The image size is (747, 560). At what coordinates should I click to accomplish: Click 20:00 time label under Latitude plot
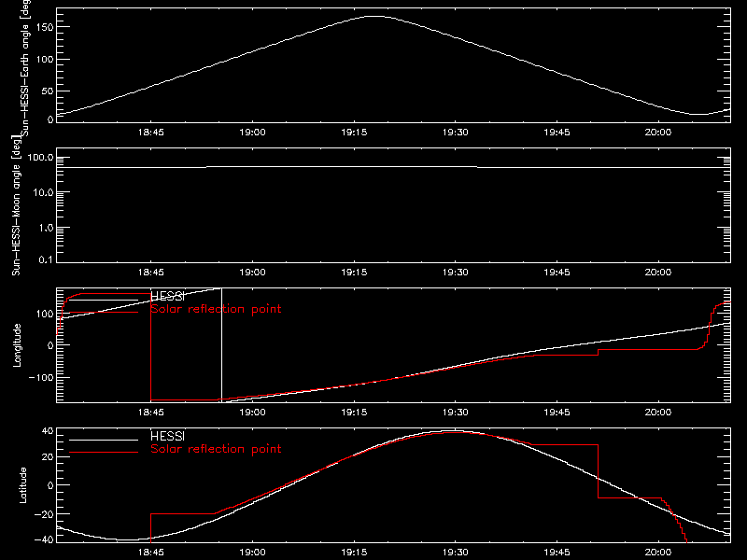click(x=658, y=552)
